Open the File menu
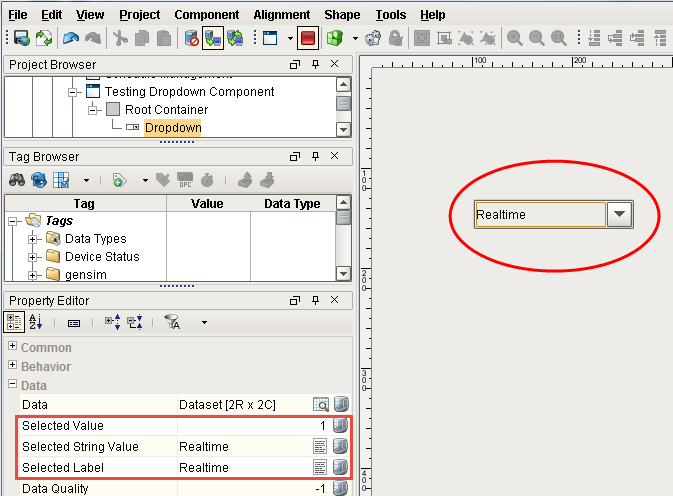The height and width of the screenshot is (496, 673). 18,15
